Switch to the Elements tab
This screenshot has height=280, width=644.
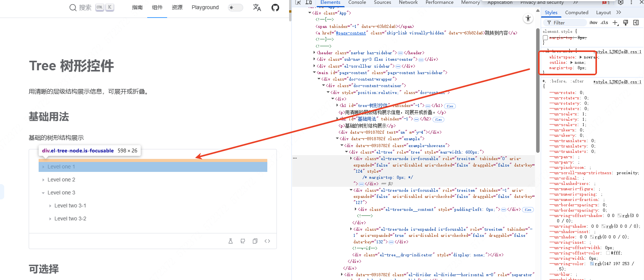[x=330, y=2]
